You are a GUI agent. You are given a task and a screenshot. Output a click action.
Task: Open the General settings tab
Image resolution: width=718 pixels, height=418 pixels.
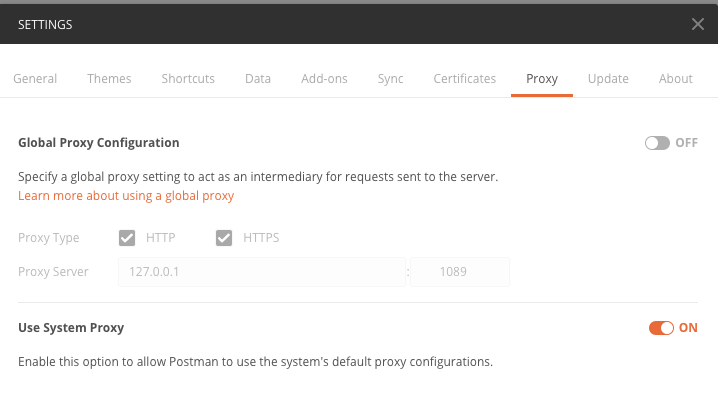point(35,79)
